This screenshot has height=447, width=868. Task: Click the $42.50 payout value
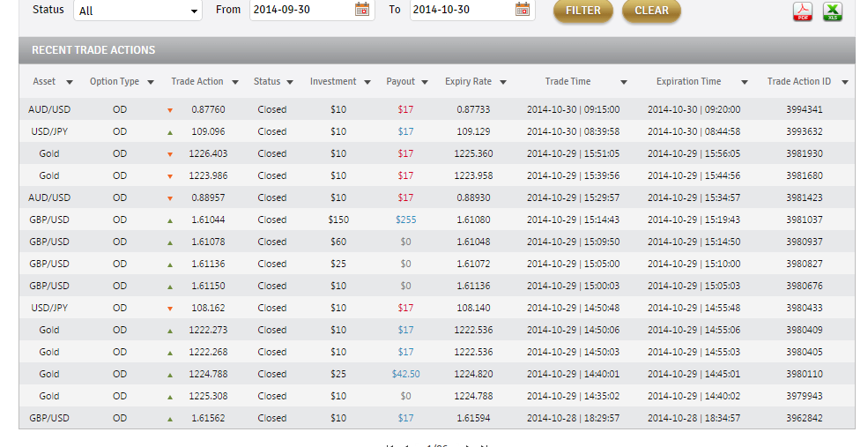[x=405, y=374]
